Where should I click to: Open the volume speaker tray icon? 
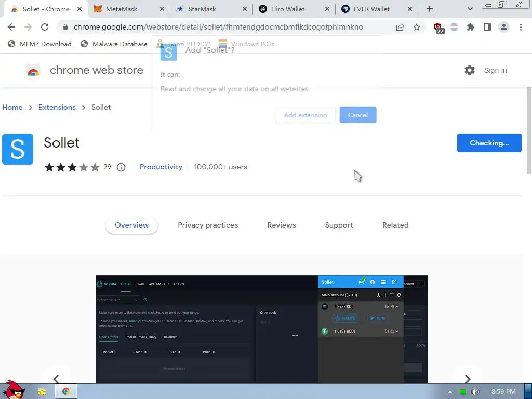[x=475, y=392]
